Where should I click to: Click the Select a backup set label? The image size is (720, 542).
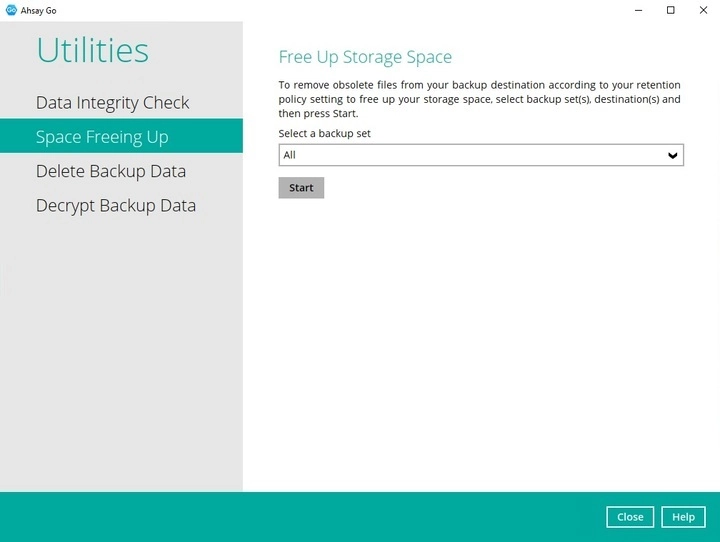(x=324, y=134)
